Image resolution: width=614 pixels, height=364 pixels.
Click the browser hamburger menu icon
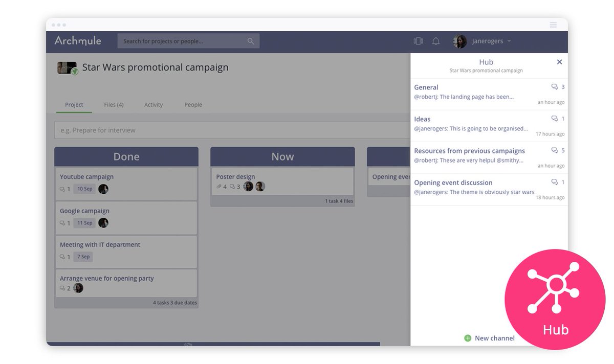[553, 25]
